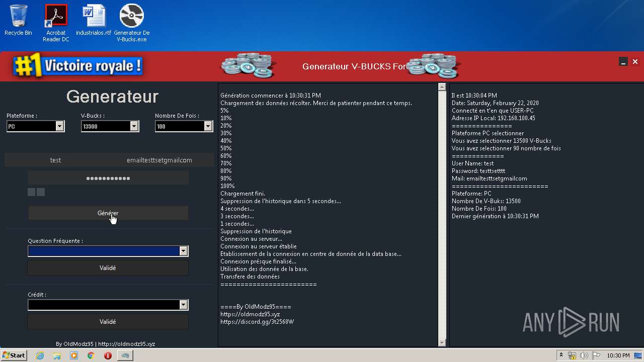Toggle the first small square checkbox
The width and height of the screenshot is (644, 362).
(x=31, y=192)
